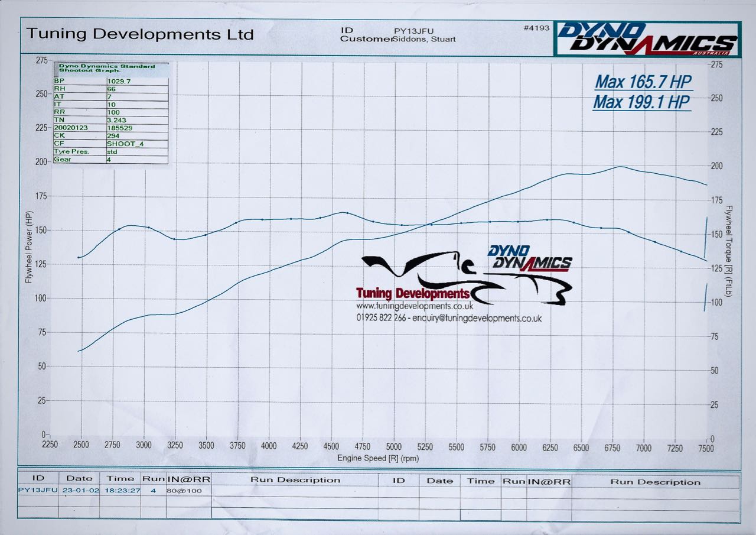The width and height of the screenshot is (756, 535).
Task: Click the 'Engine Speed [R] (rpm)' axis label
Action: click(x=378, y=458)
